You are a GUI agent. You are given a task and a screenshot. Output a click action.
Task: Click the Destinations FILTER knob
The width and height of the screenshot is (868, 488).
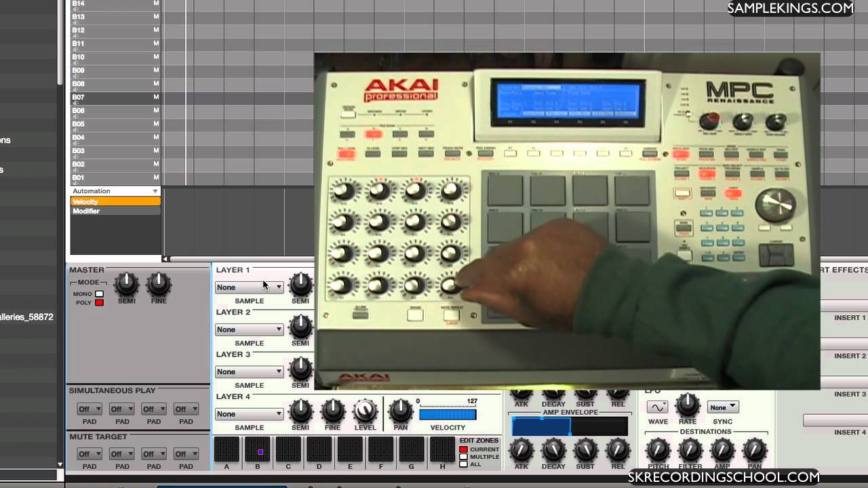point(690,449)
